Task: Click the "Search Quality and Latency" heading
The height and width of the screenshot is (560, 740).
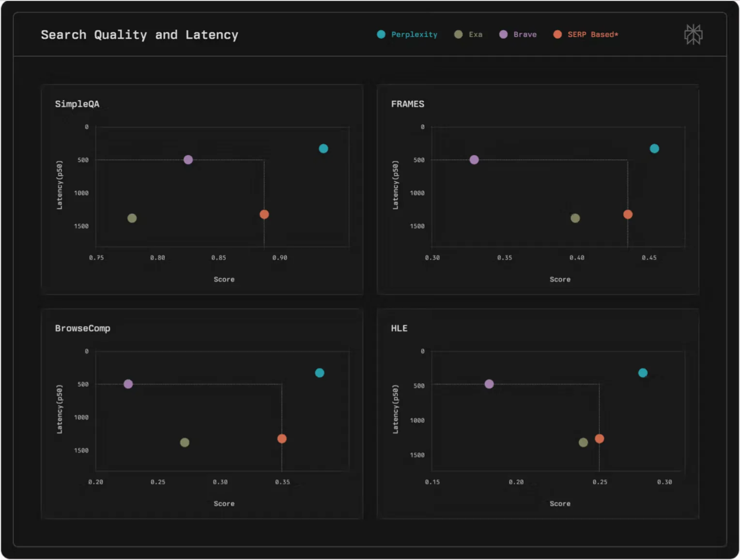Action: click(x=139, y=35)
